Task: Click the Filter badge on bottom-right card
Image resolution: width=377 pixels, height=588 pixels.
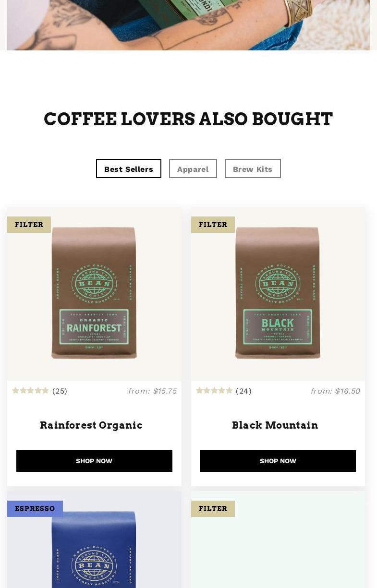Action: pos(213,509)
